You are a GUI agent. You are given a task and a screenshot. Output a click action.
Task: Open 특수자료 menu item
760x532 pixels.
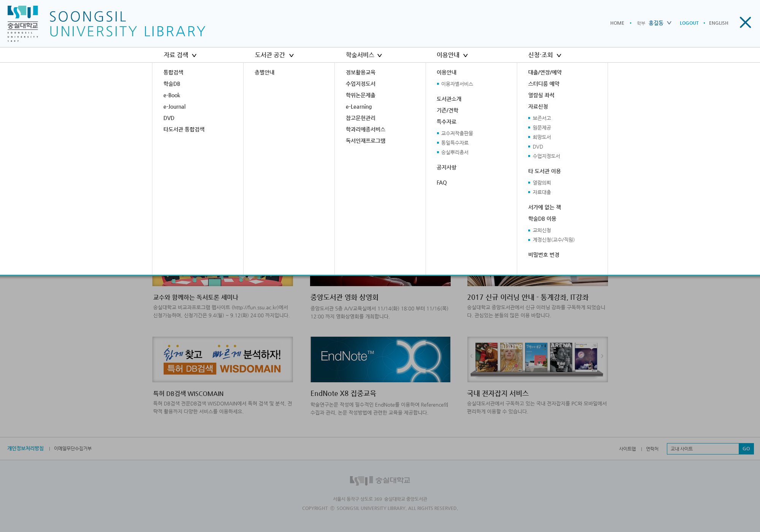click(446, 122)
